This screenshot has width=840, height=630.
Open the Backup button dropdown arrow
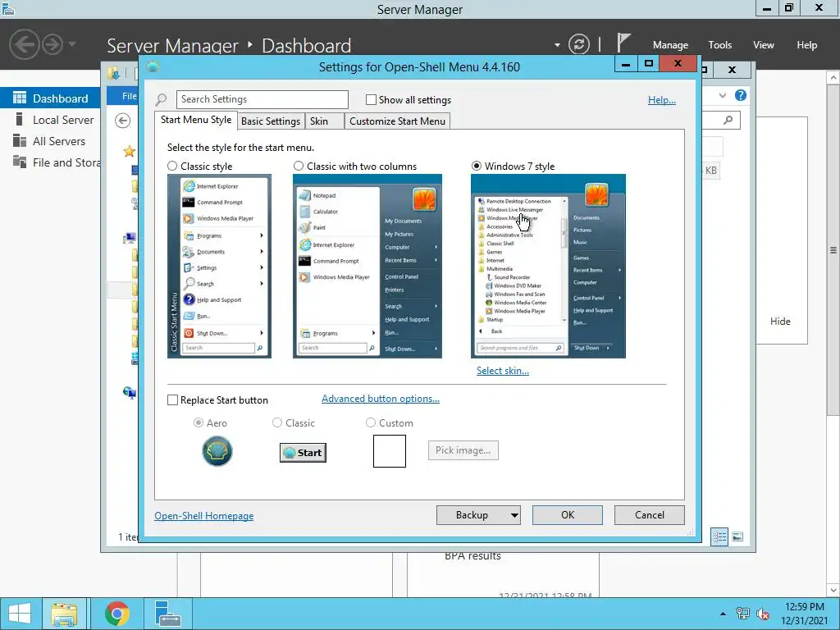pyautogui.click(x=514, y=515)
